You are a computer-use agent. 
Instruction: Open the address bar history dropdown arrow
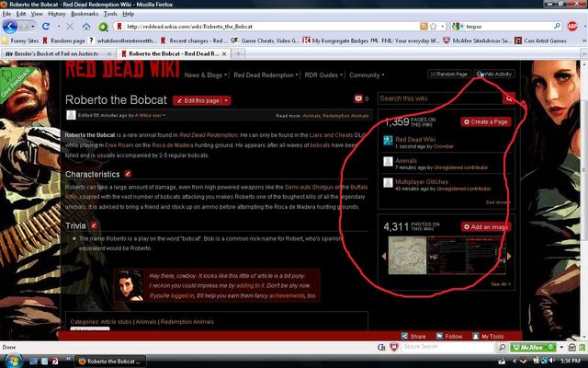[x=443, y=27]
